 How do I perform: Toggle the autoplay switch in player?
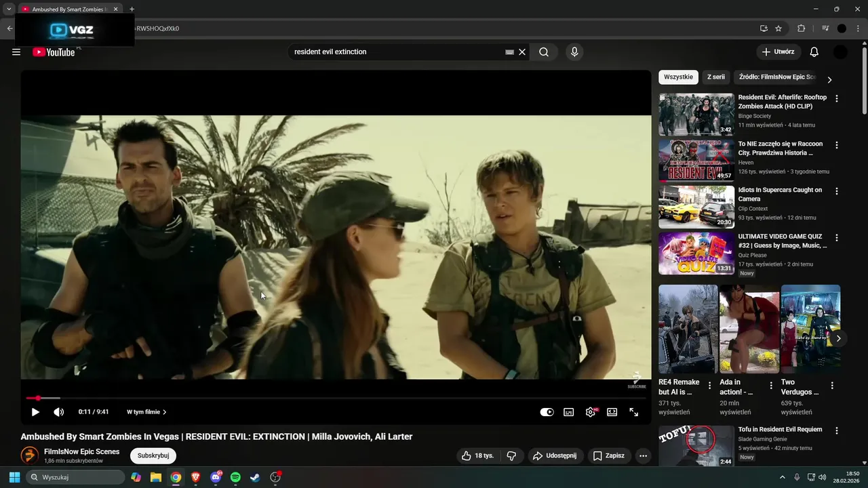coord(547,412)
